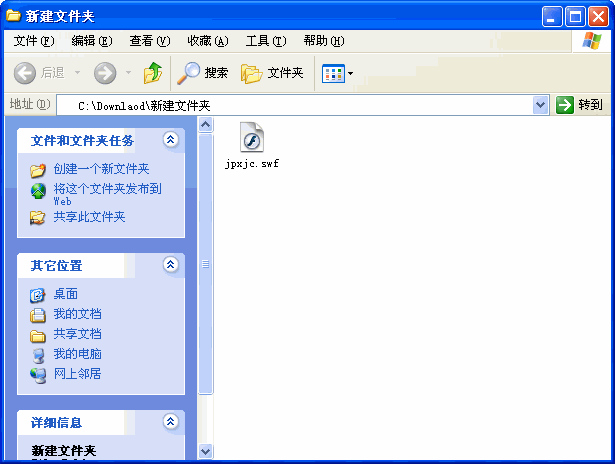Go to 我的文档 link
The image size is (615, 464).
click(77, 314)
